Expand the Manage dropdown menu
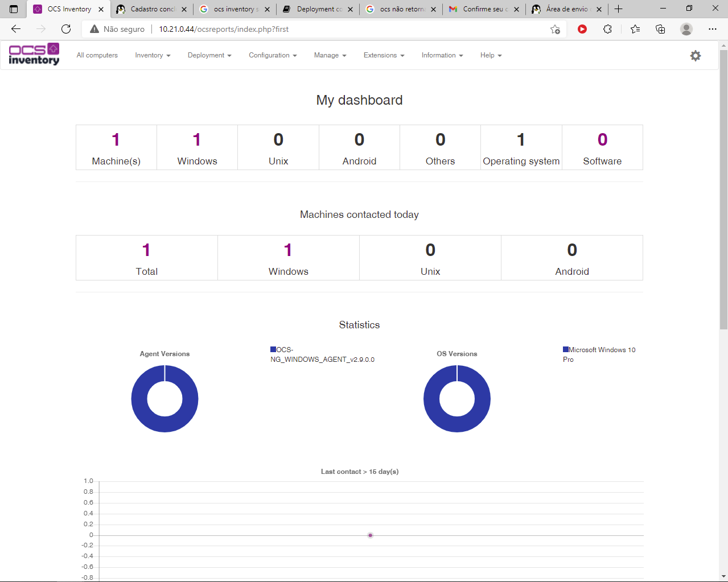The height and width of the screenshot is (582, 728). [330, 55]
